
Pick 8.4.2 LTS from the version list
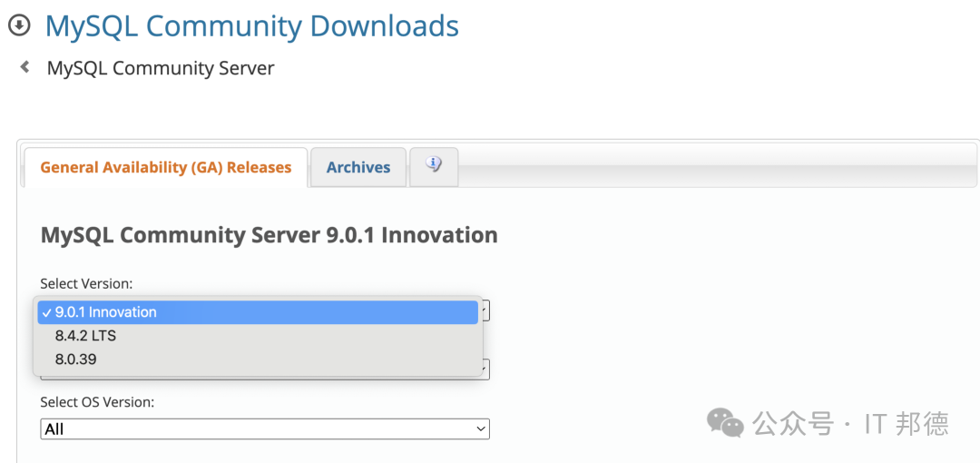point(258,336)
